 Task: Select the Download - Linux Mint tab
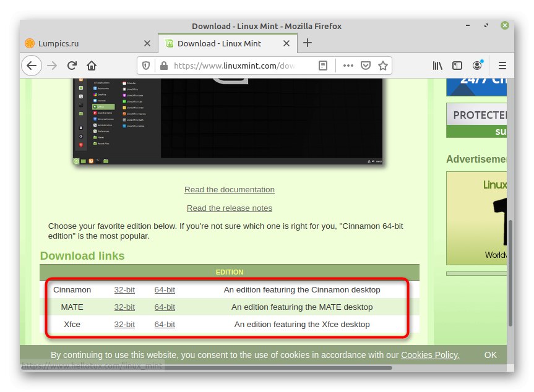[228, 43]
